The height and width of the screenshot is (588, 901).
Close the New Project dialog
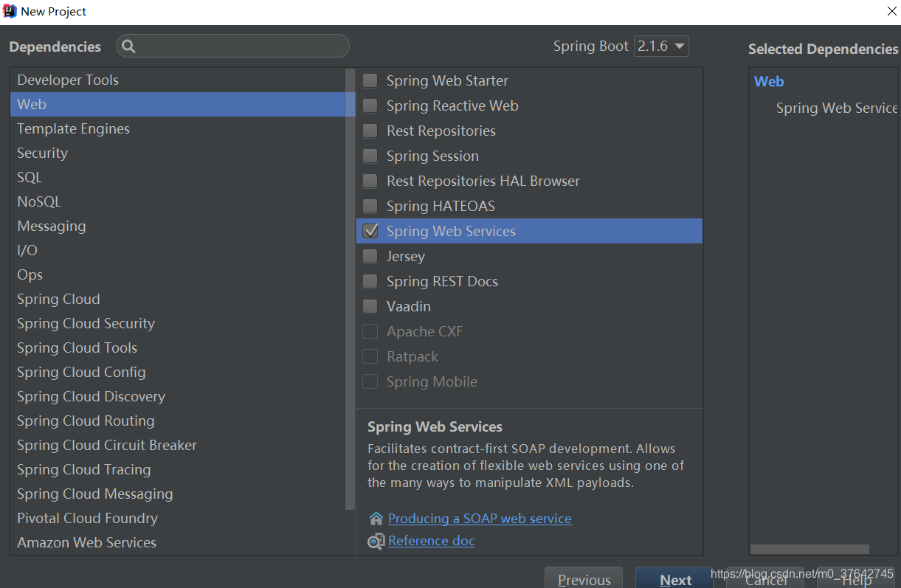pyautogui.click(x=891, y=11)
